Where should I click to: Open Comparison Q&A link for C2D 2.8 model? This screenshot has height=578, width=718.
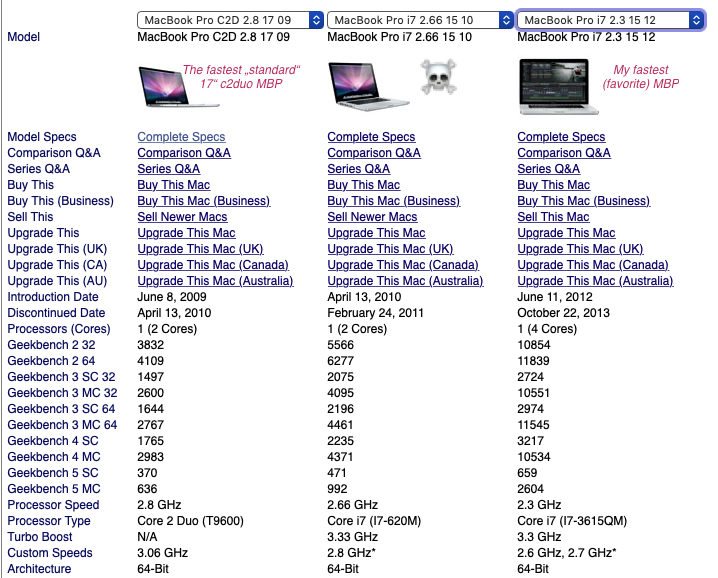tap(184, 153)
